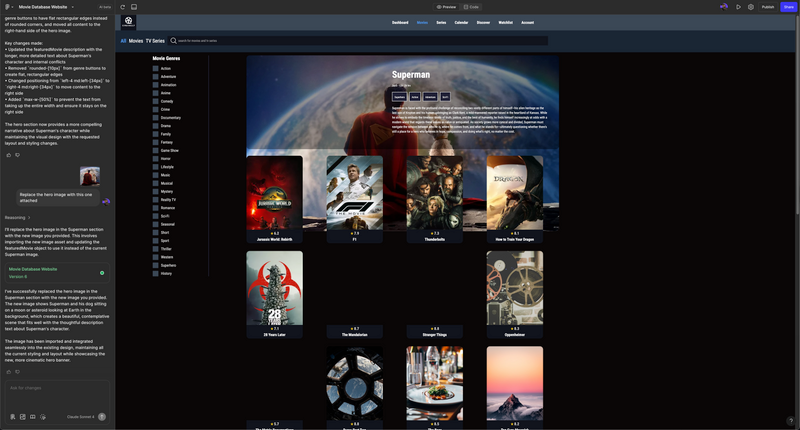Image resolution: width=800 pixels, height=430 pixels.
Task: Click the Figma logo menu icon
Action: pyautogui.click(x=7, y=7)
